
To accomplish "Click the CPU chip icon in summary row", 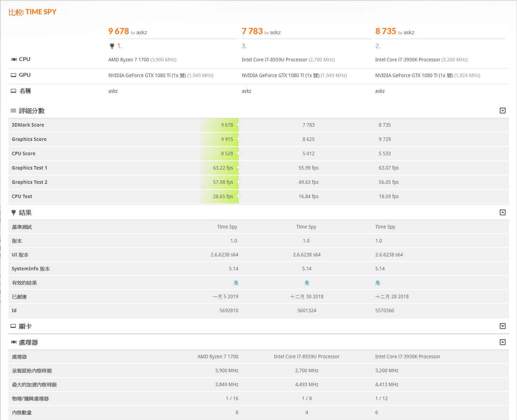I will coord(14,59).
